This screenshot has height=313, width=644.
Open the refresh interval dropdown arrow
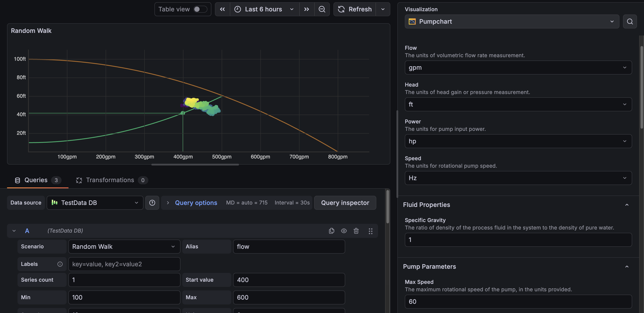coord(383,9)
